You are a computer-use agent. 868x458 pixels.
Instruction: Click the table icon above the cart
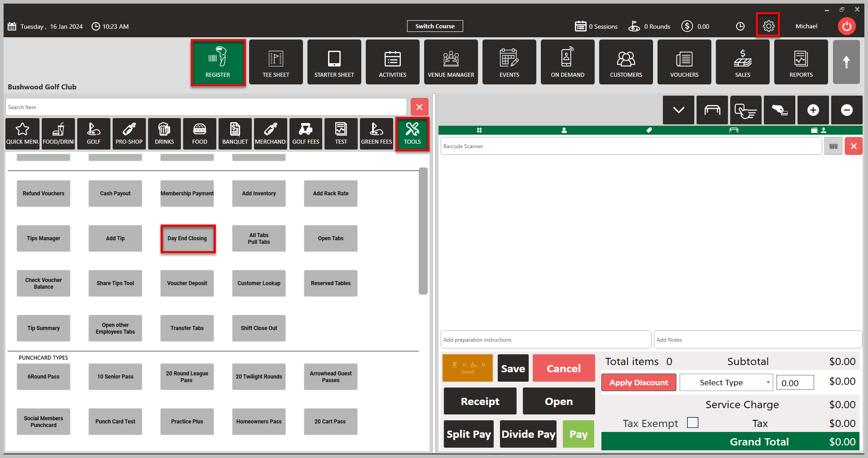tap(712, 110)
